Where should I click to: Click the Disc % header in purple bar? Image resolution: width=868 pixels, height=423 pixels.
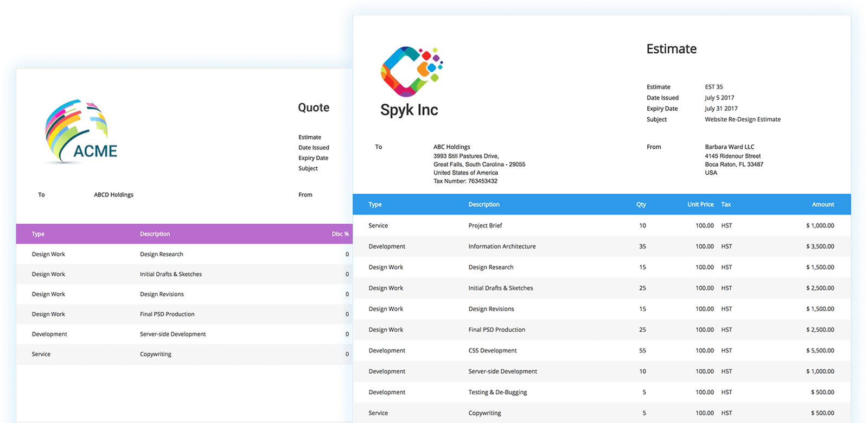[x=340, y=234]
